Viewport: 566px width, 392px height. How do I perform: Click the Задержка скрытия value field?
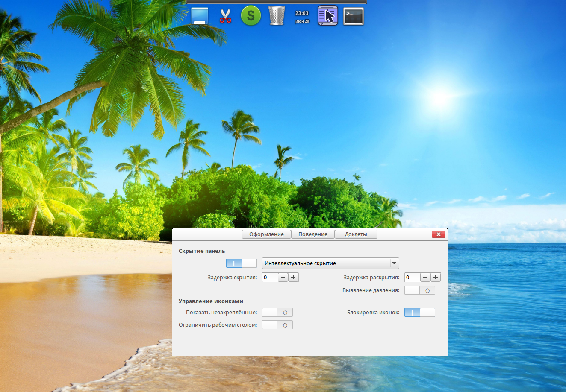tap(270, 278)
